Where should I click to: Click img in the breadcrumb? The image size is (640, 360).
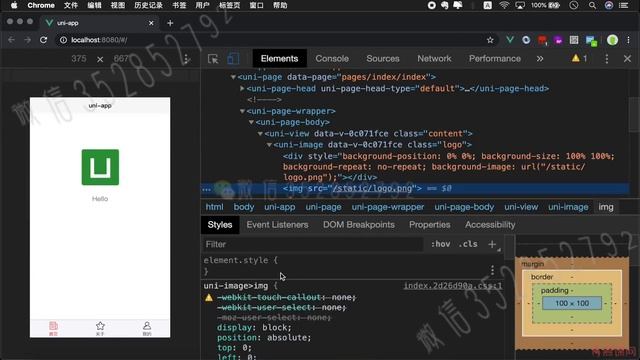606,207
